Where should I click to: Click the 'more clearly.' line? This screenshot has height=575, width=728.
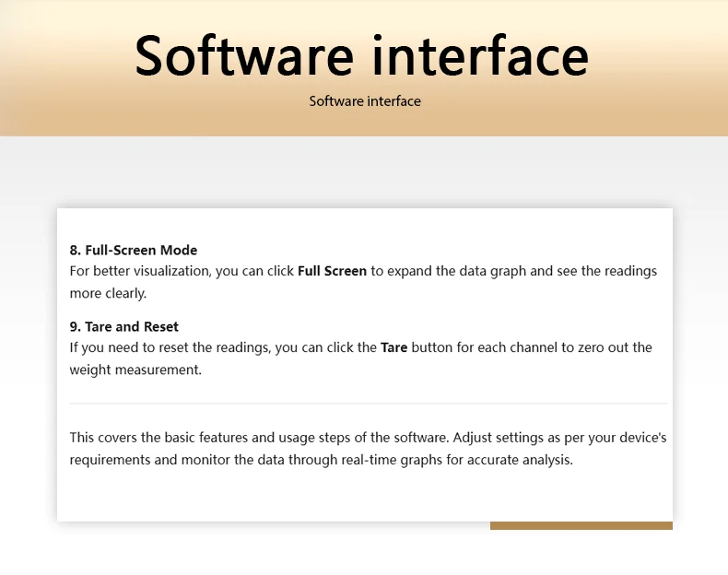(108, 293)
